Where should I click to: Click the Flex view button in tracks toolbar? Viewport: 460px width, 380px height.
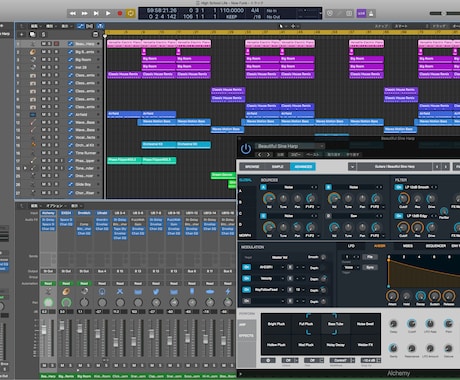tap(90, 26)
